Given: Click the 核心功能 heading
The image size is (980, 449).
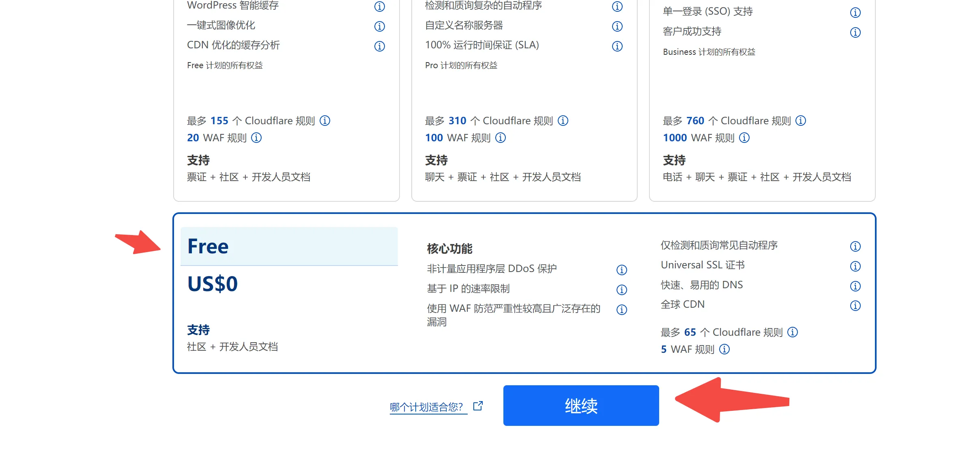Looking at the screenshot, I should click(449, 248).
